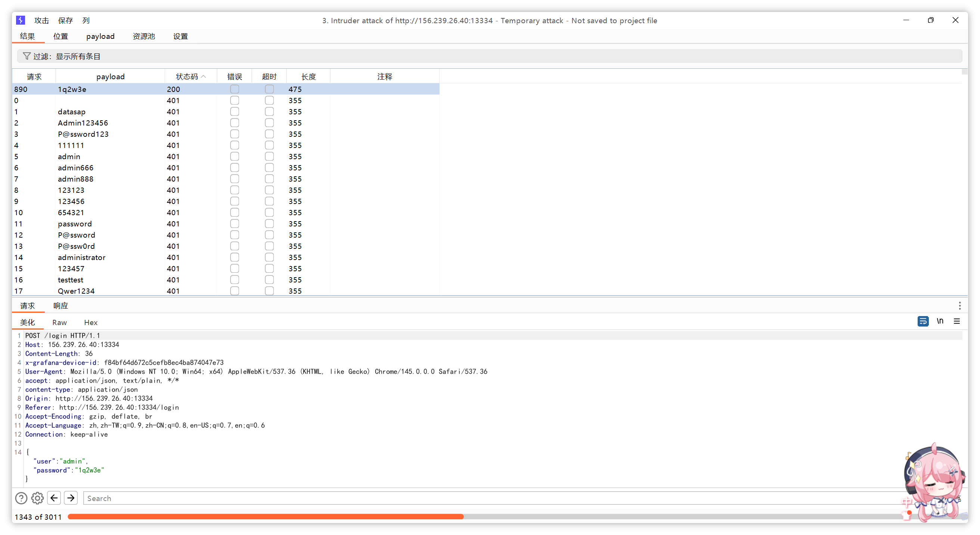Show non-printable characters \n icon
The width and height of the screenshot is (980, 535).
(x=940, y=321)
